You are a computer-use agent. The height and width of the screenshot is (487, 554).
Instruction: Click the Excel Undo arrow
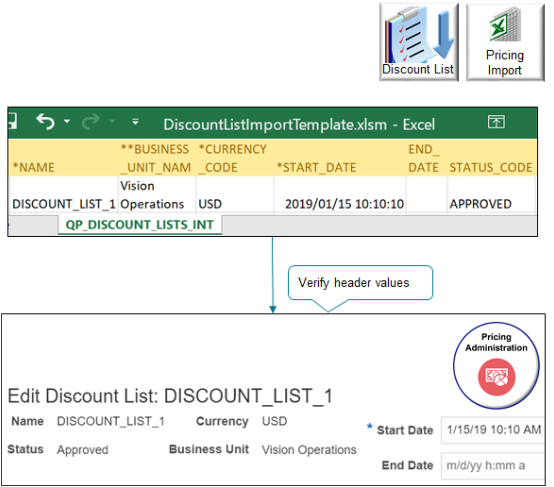coord(46,122)
